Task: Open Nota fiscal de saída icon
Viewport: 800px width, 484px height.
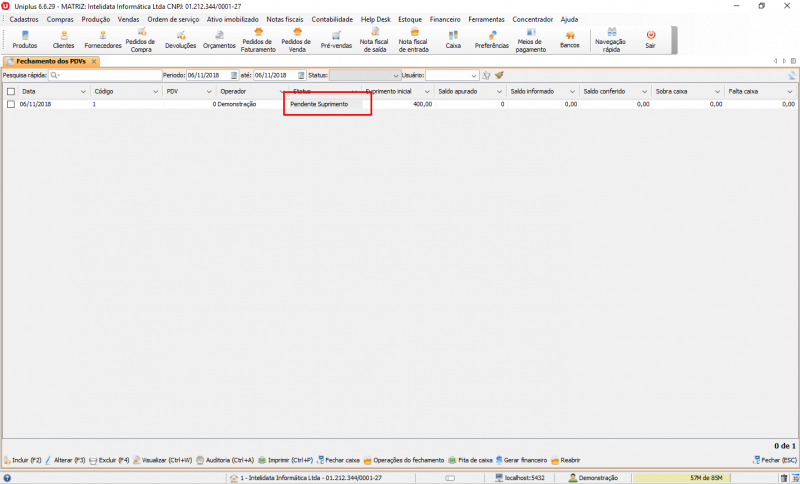Action: point(373,40)
